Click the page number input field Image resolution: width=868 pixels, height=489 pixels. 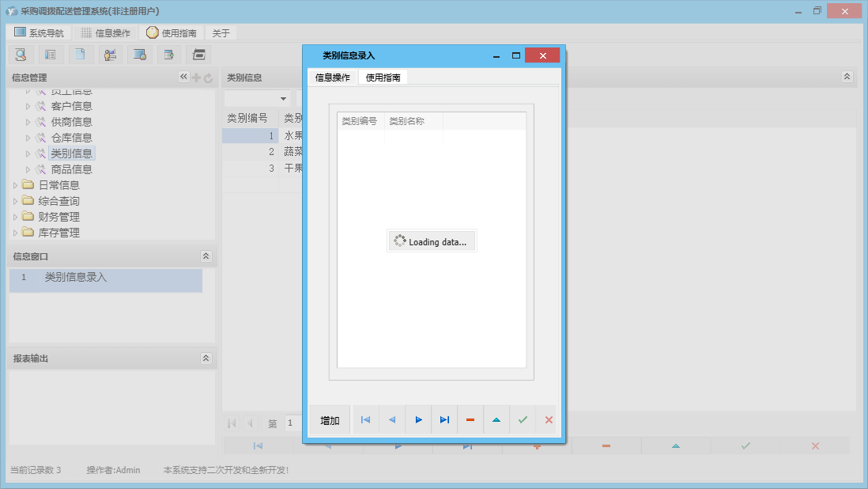[x=293, y=423]
